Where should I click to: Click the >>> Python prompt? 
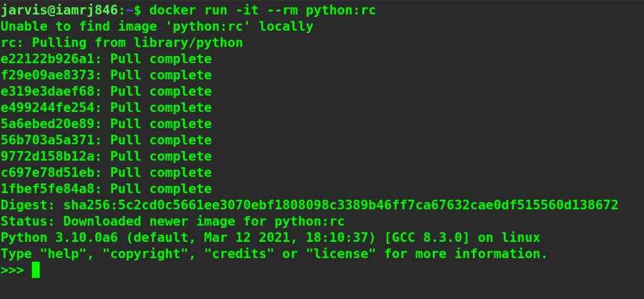tap(13, 271)
